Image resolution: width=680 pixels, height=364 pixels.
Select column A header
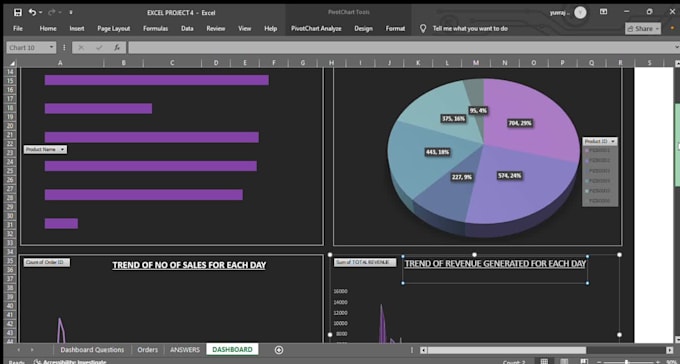(60, 63)
